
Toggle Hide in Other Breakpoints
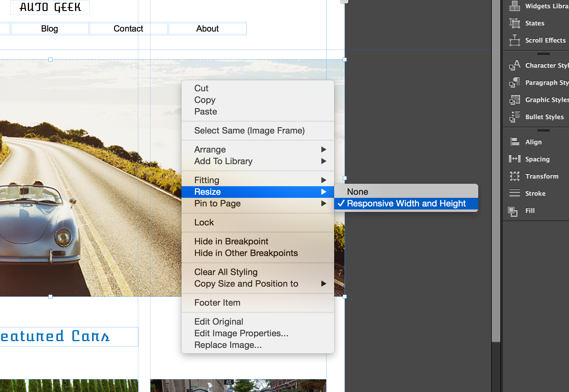pos(258,253)
